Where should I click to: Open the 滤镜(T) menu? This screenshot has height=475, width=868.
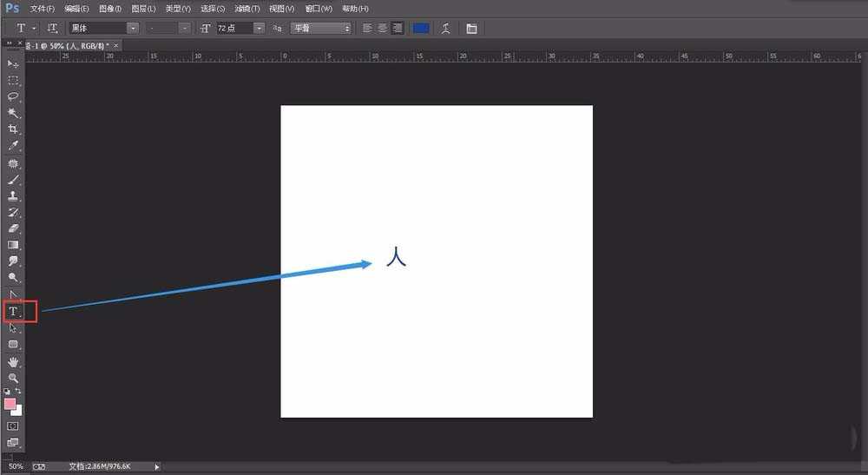[x=247, y=8]
